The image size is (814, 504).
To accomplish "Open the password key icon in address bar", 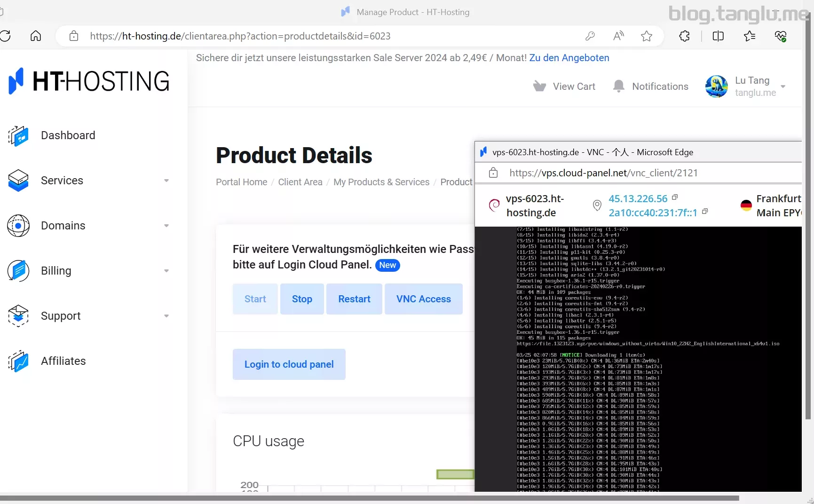I will click(590, 36).
